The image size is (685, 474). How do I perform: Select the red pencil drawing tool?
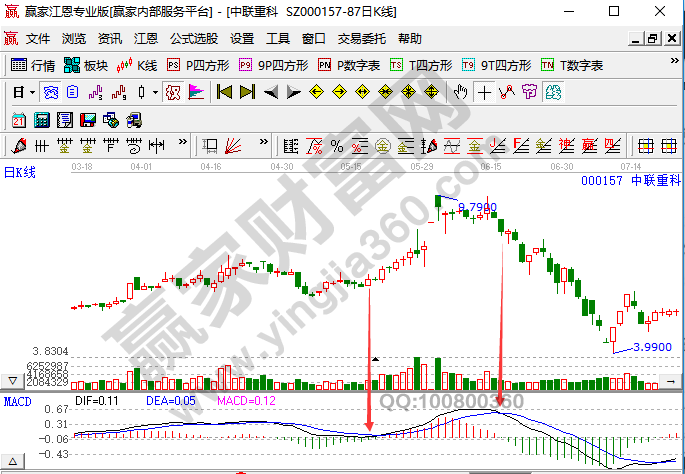coord(20,145)
